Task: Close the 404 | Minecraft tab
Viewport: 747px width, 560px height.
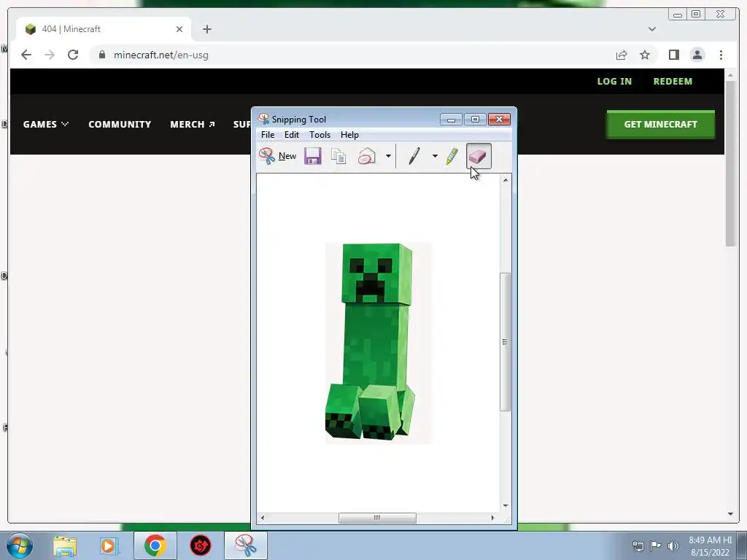Action: (179, 29)
